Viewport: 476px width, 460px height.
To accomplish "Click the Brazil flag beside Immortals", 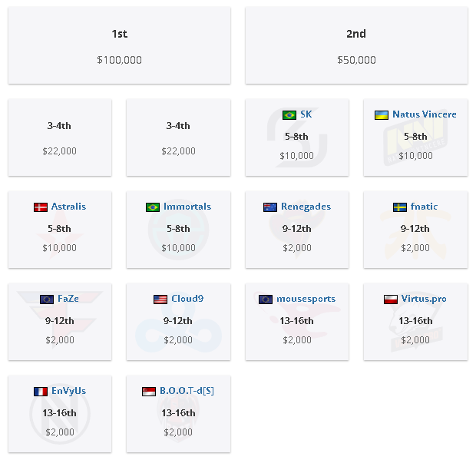I will [x=153, y=207].
